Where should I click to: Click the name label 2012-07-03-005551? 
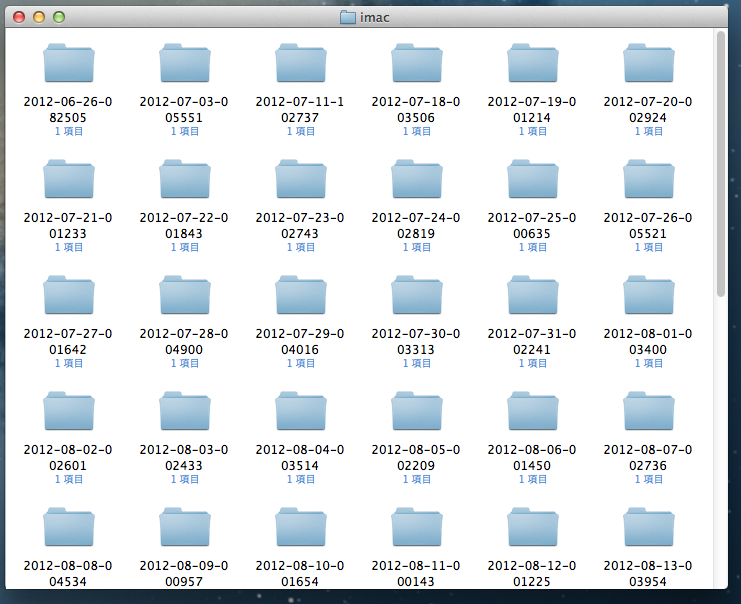[x=184, y=110]
